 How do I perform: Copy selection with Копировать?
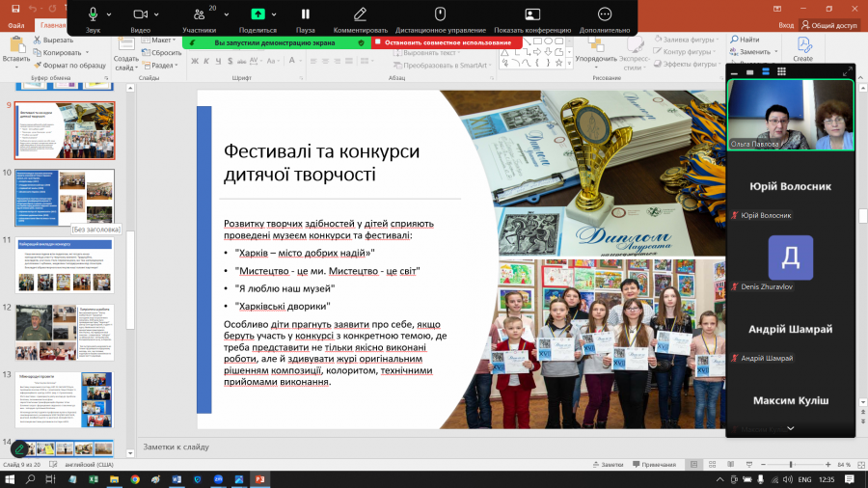(58, 53)
